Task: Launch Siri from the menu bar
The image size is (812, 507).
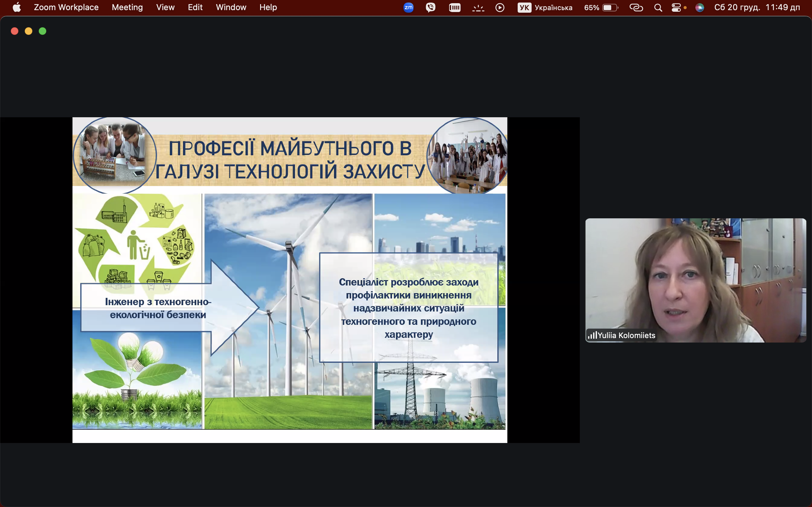Action: pos(700,7)
